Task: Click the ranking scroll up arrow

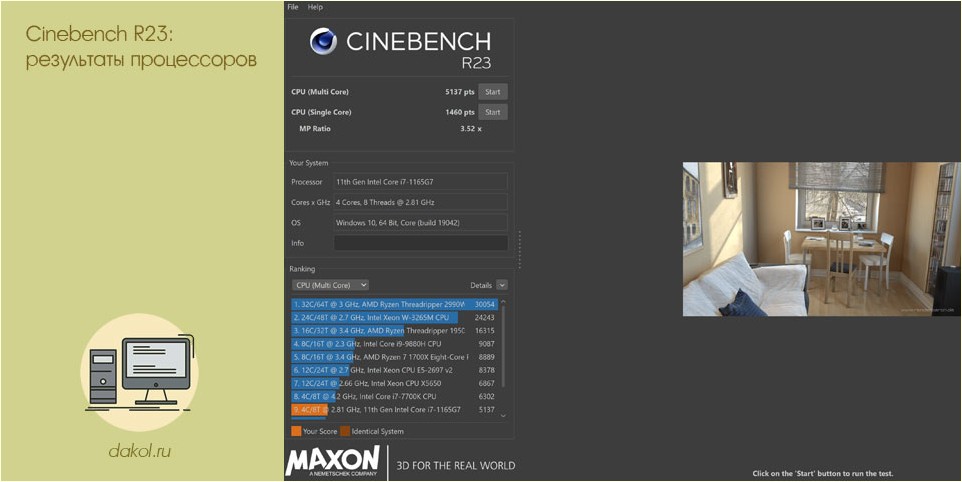Action: pos(504,302)
